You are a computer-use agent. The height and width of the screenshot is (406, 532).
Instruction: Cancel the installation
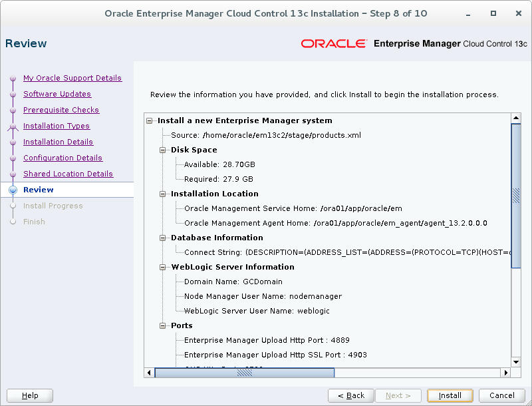coord(502,395)
